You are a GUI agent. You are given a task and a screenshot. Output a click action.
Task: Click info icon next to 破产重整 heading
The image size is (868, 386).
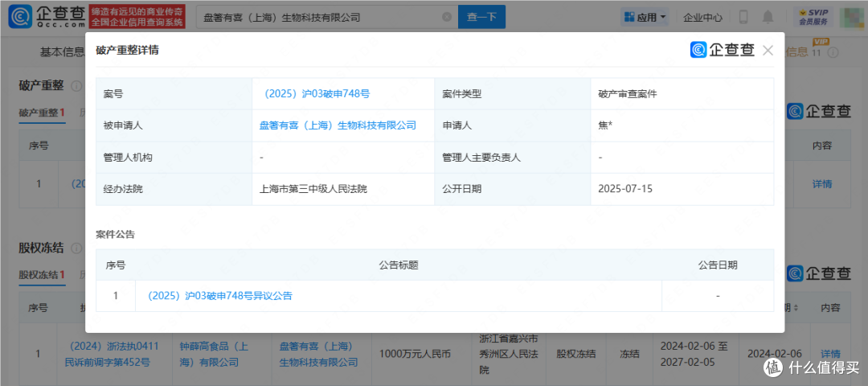point(76,86)
